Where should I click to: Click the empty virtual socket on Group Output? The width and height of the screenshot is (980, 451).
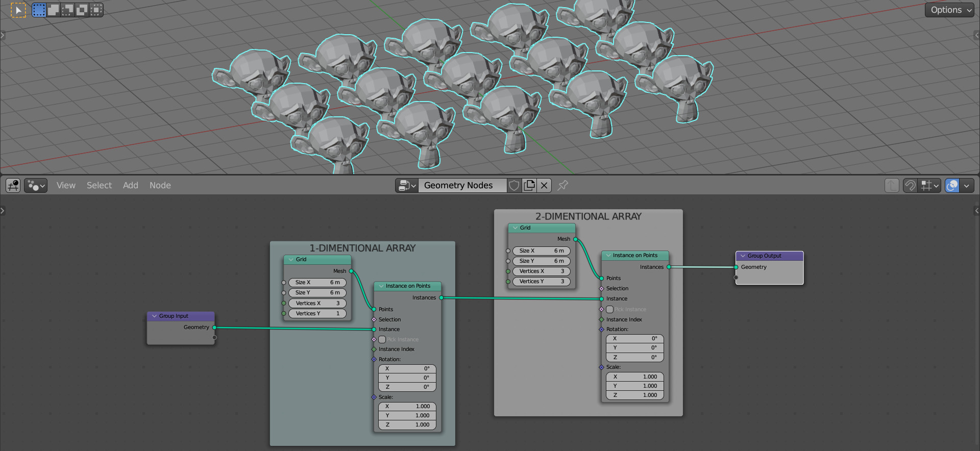(x=736, y=278)
